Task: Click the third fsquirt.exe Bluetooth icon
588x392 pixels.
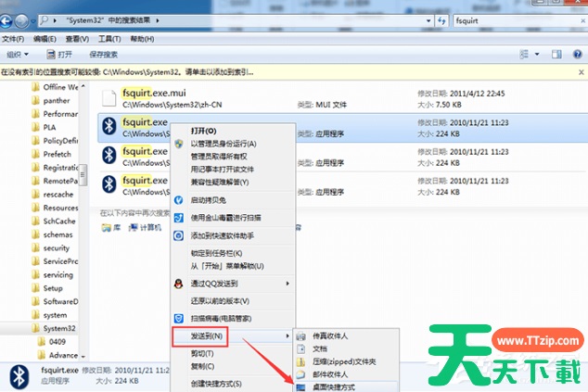Action: coord(109,184)
